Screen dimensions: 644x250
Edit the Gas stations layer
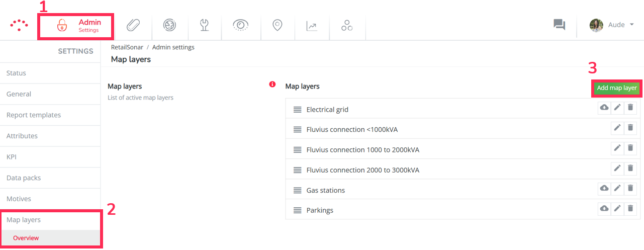[x=617, y=188]
